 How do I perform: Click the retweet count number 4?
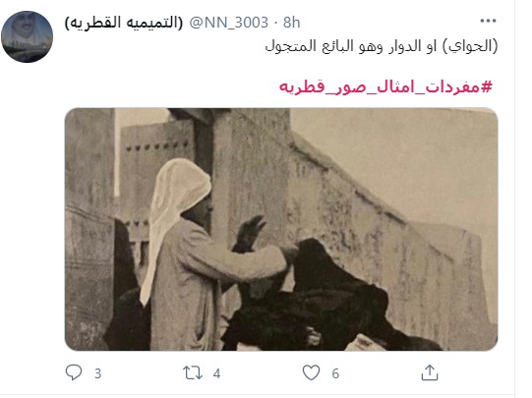coord(216,373)
